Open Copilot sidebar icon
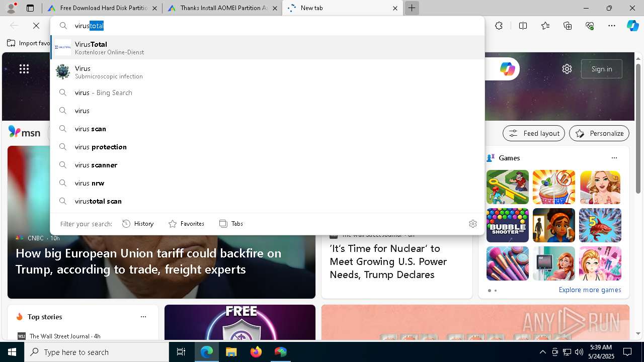 (x=632, y=26)
